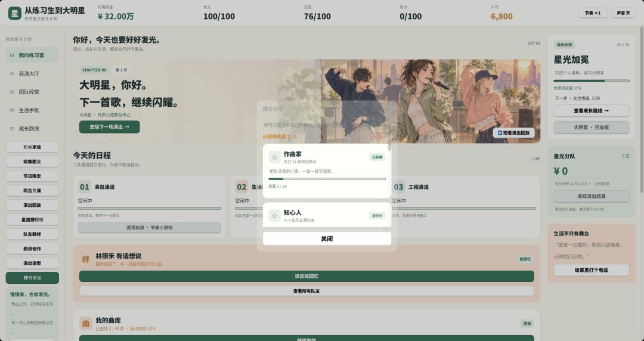
Task: Click the 绊 icon beside 林照禾 有话想说
Action: click(x=85, y=259)
